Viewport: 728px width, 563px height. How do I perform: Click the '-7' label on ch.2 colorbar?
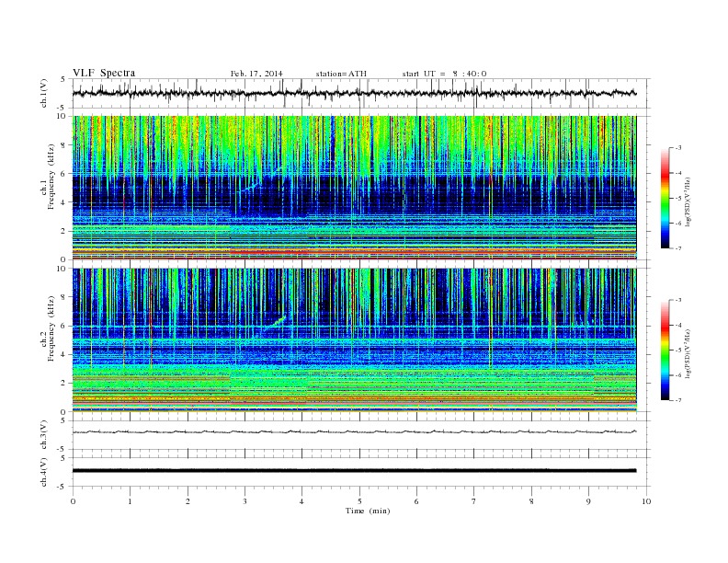(677, 400)
